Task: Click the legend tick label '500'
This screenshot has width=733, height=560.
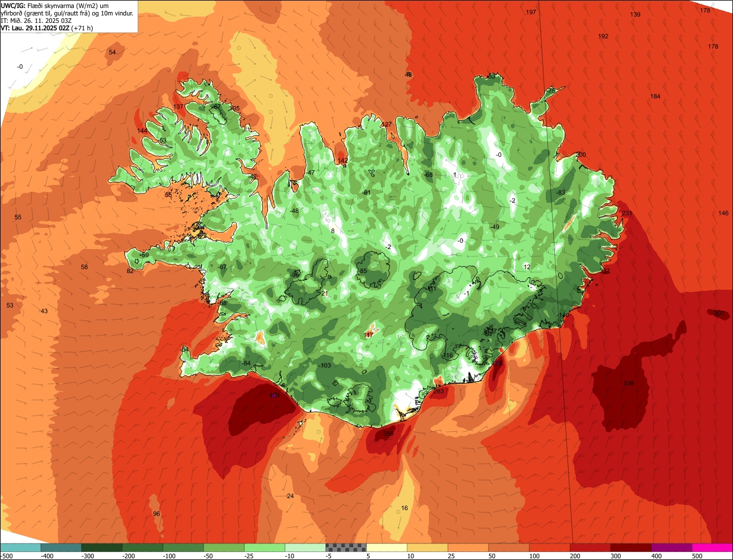Action: point(697,556)
